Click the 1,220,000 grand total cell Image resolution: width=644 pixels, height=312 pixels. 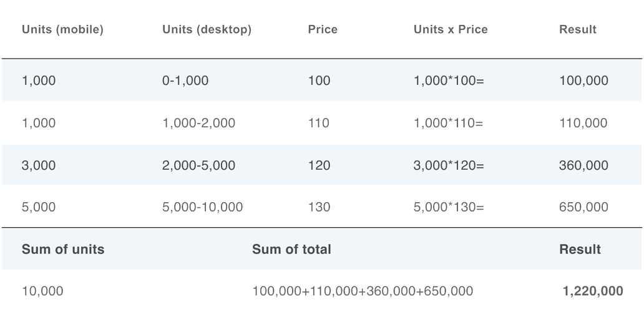[592, 291]
